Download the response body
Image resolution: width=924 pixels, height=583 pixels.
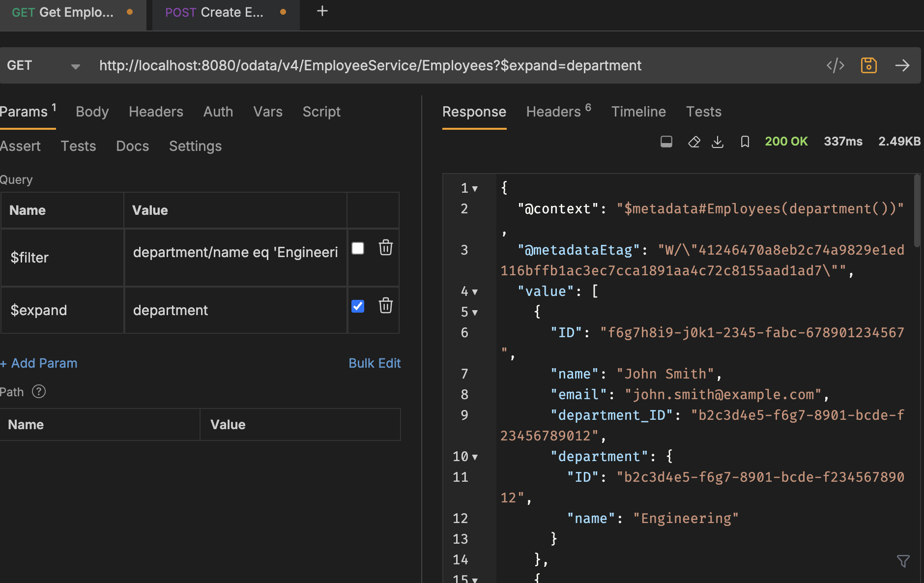click(x=718, y=142)
